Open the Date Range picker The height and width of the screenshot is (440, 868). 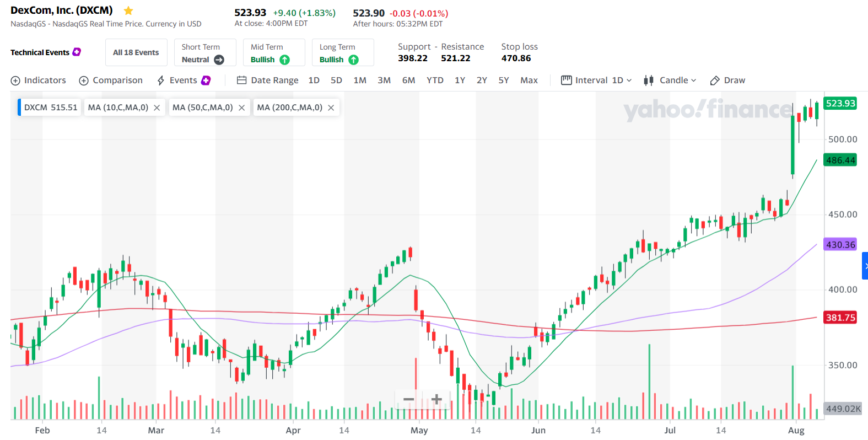click(268, 81)
